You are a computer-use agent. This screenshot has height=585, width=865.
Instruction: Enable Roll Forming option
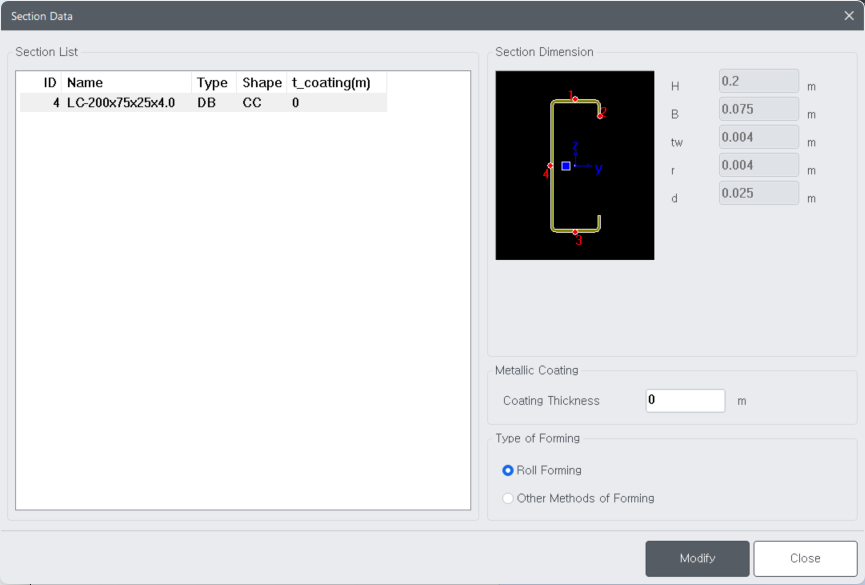click(x=508, y=470)
